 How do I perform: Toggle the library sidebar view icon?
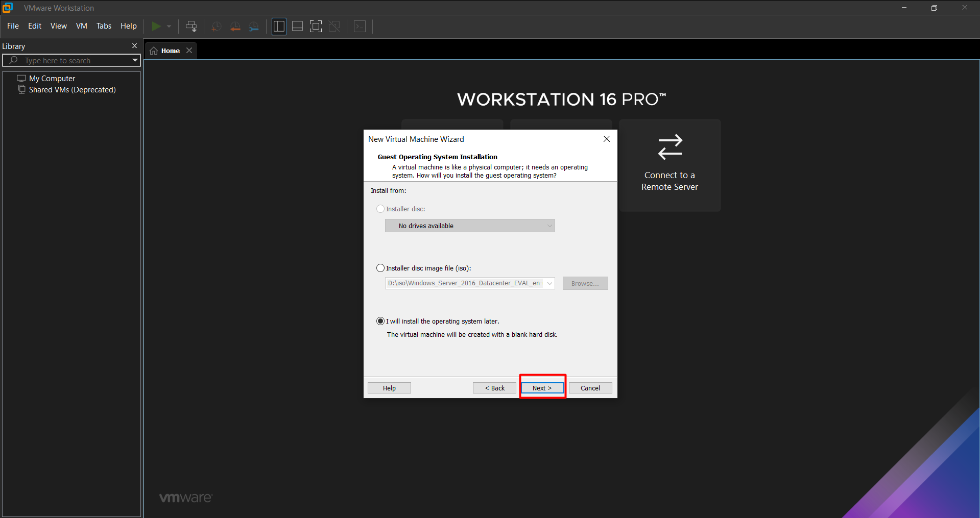tap(279, 27)
